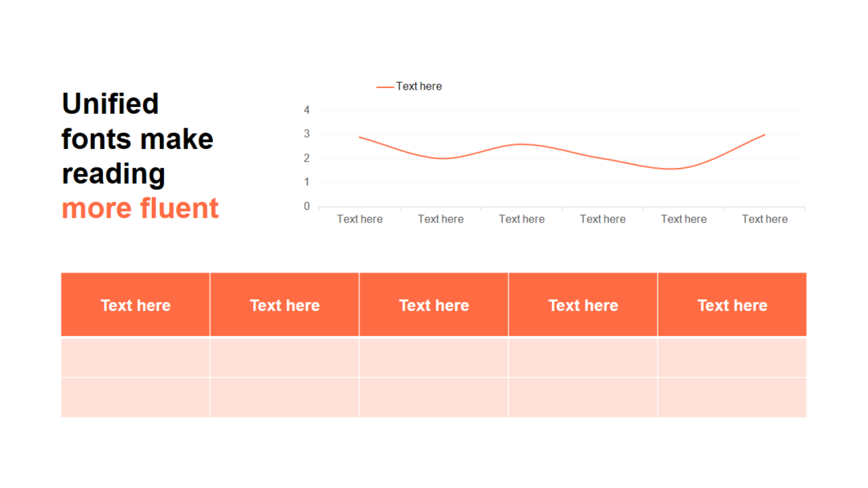Click the y-axis label "2"
This screenshot has width=868, height=488.
click(307, 158)
